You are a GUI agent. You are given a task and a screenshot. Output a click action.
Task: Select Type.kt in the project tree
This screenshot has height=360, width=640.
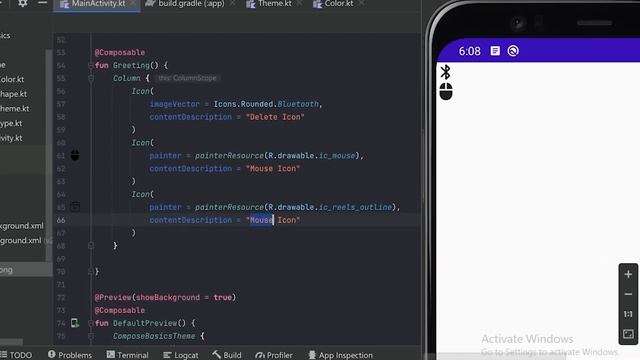(x=11, y=123)
